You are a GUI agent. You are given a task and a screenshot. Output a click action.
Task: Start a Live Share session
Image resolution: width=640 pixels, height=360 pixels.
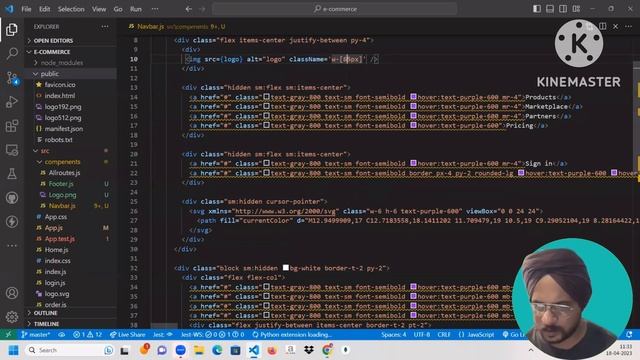coord(127,334)
